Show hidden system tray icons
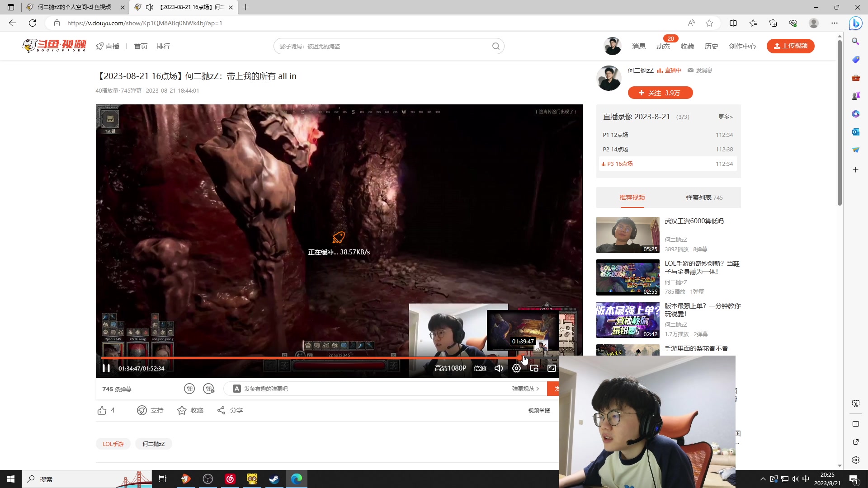Image resolution: width=868 pixels, height=488 pixels. 763,479
